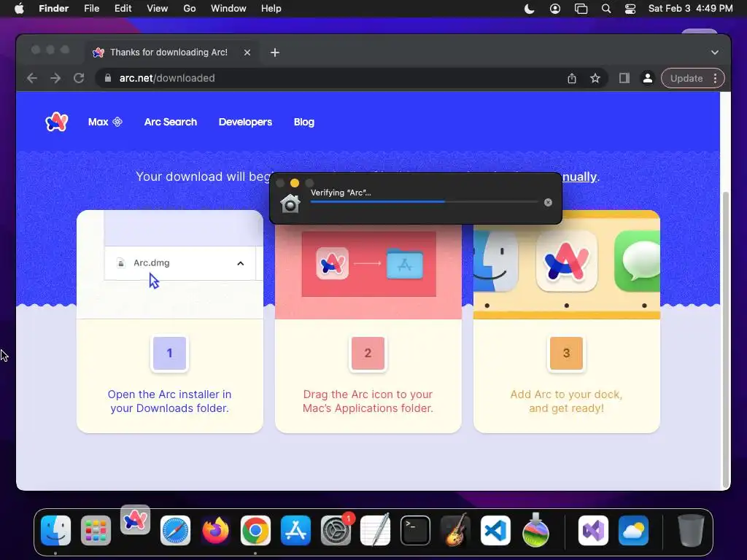Open GarageBand from the Dock
This screenshot has height=560, width=747.
coord(455,530)
